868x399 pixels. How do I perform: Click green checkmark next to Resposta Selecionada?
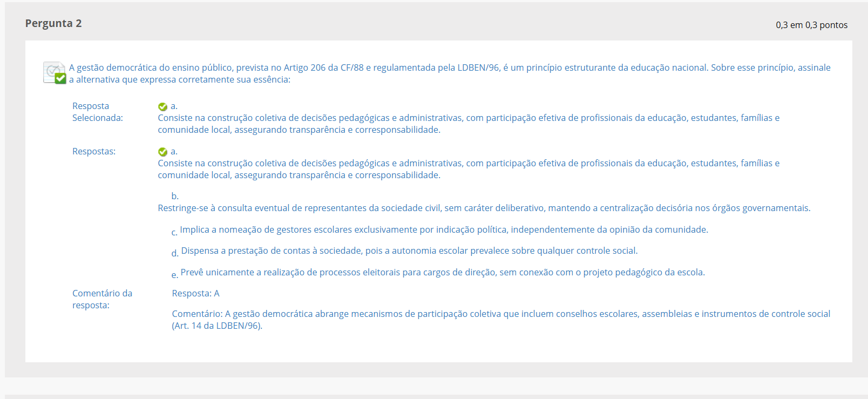[162, 107]
